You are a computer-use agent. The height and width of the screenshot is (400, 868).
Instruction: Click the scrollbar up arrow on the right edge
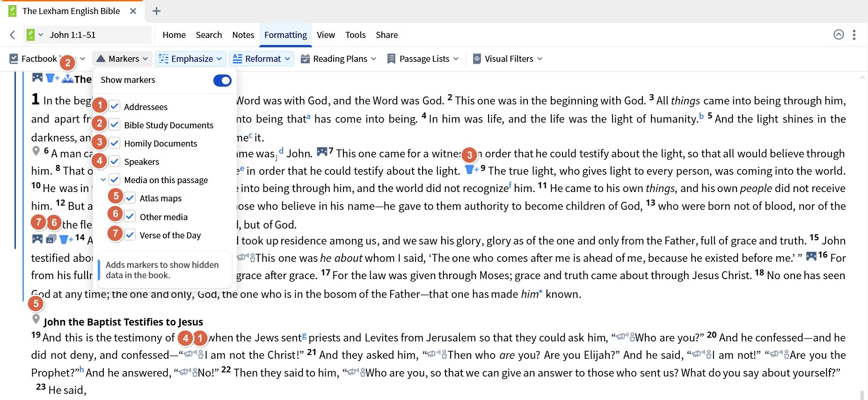coord(862,78)
